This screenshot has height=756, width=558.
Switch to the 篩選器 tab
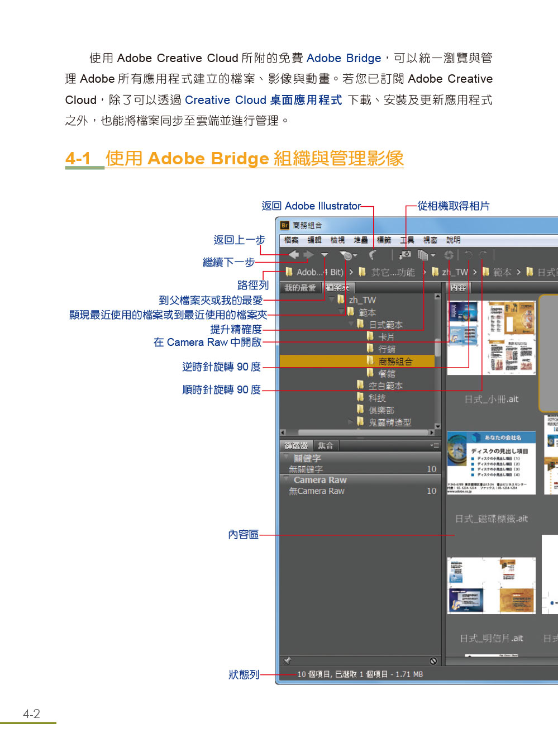296,446
